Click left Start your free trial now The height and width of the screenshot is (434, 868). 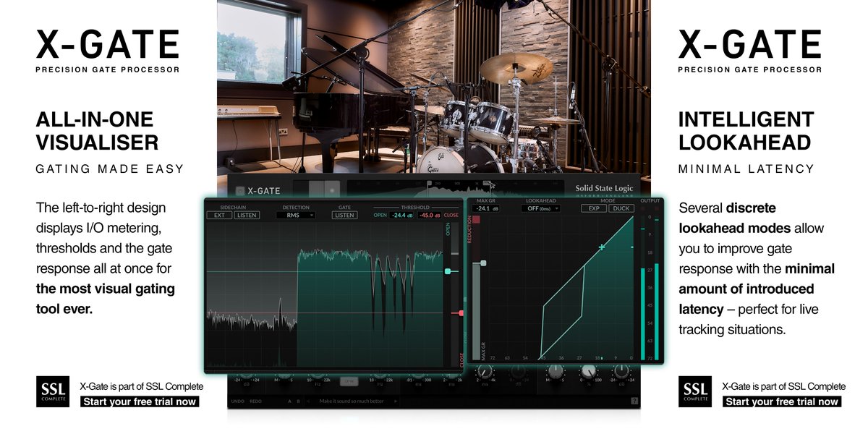pos(140,401)
